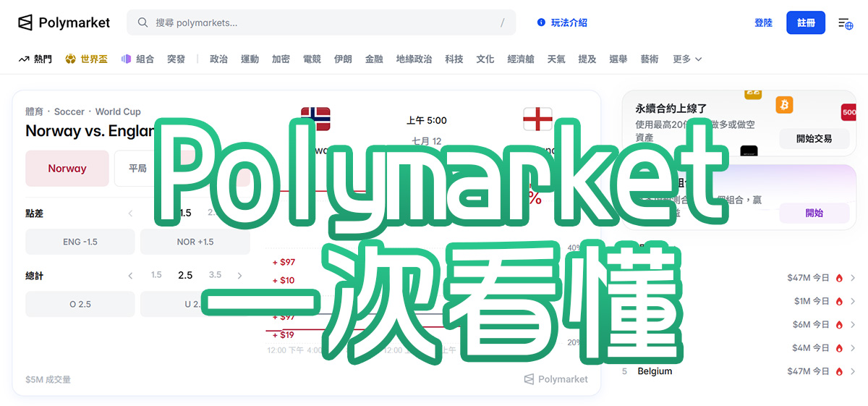Viewport: 868px width, 406px height.
Task: Open the 選舉 category
Action: tap(618, 59)
